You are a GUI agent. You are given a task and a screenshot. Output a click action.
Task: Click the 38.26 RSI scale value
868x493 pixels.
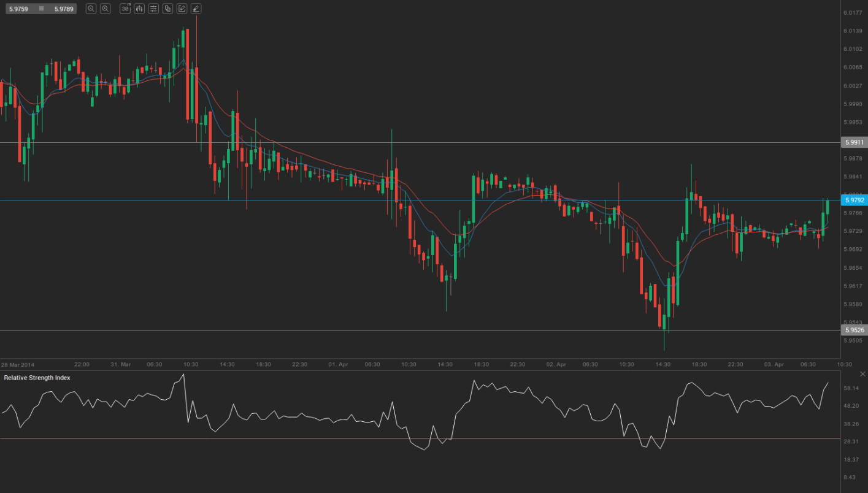coord(851,424)
